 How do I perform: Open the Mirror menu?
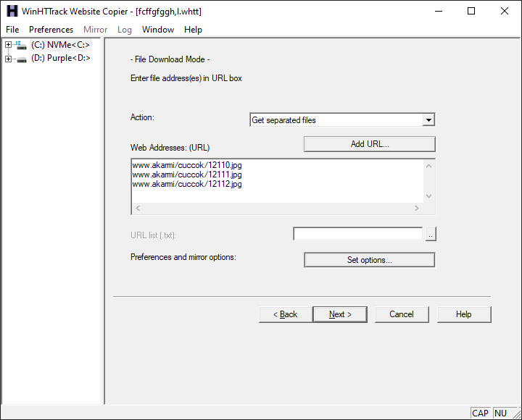click(x=95, y=30)
